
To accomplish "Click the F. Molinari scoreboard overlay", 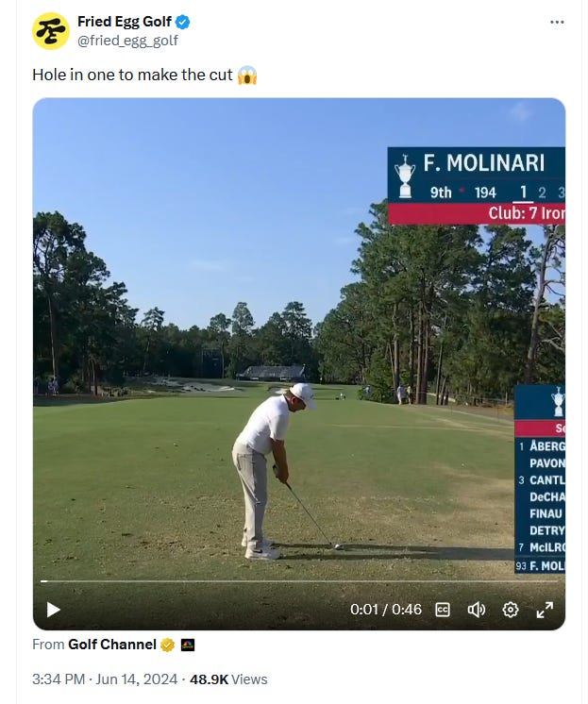I will [476, 185].
